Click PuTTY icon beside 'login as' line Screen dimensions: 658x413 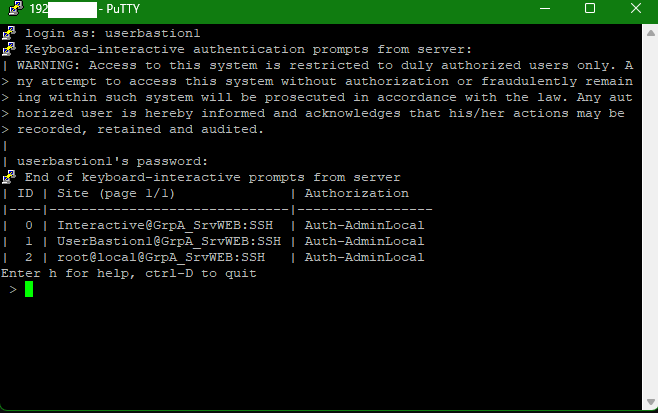(8, 34)
